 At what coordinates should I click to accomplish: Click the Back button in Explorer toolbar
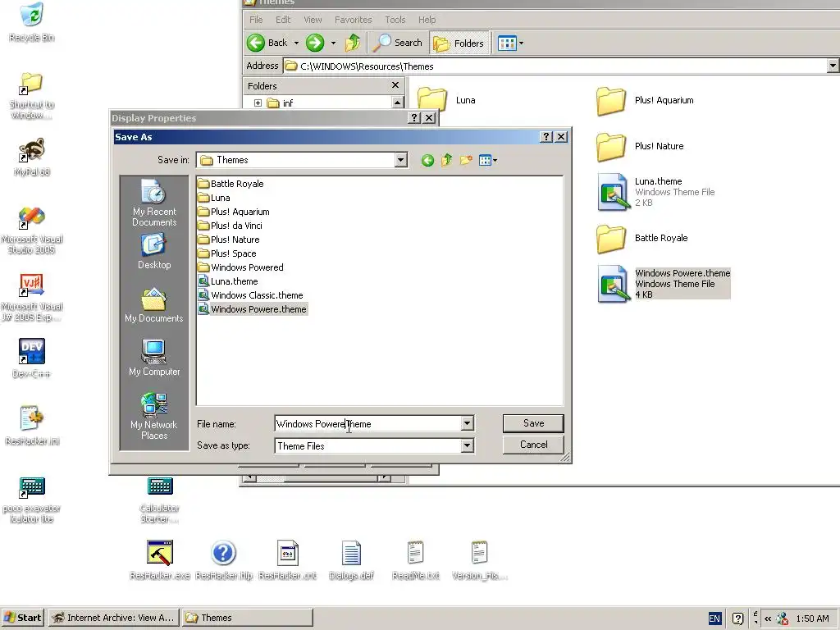267,43
